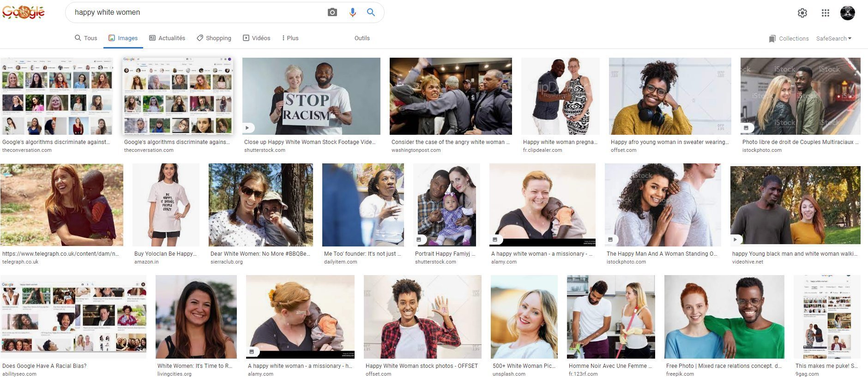This screenshot has height=378, width=868.
Task: Open the abilityseo.com racial bias screenshot
Action: coord(73,317)
